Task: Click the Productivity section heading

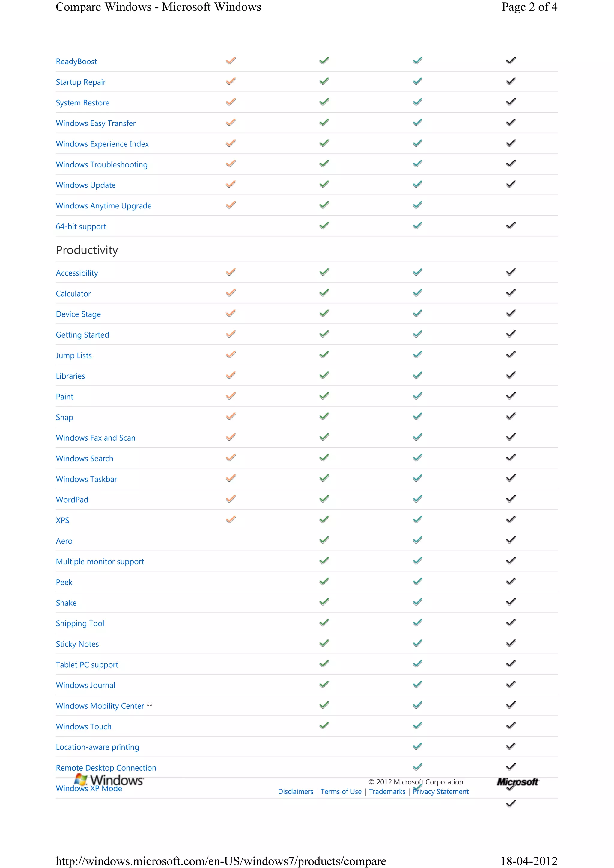Action: tap(87, 250)
